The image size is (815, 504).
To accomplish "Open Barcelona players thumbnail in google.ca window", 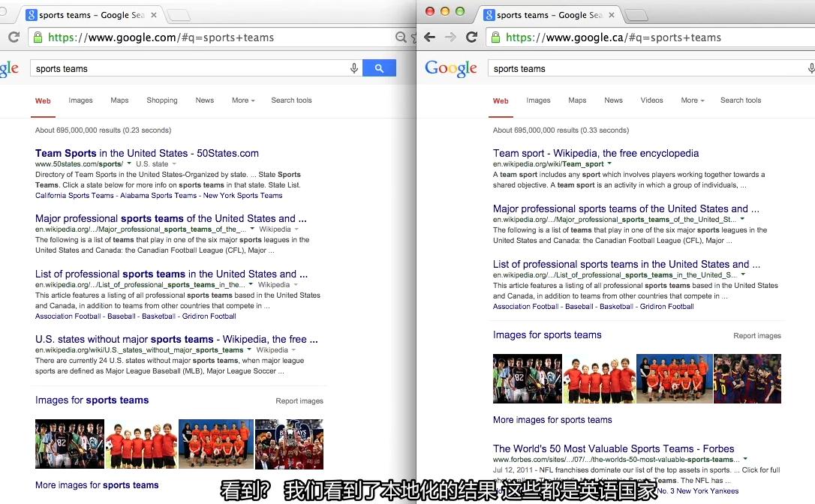I will click(x=747, y=379).
